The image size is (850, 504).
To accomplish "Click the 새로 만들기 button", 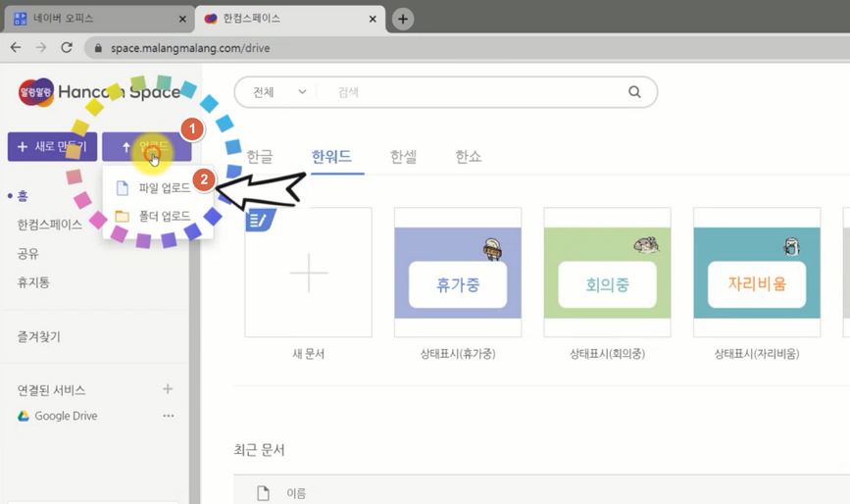I will coord(52,147).
